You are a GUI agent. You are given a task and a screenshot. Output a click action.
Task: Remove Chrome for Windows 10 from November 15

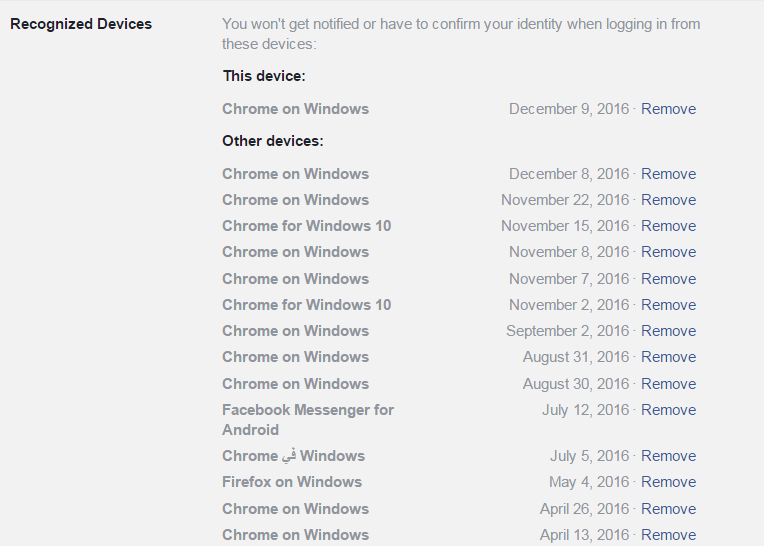(668, 226)
